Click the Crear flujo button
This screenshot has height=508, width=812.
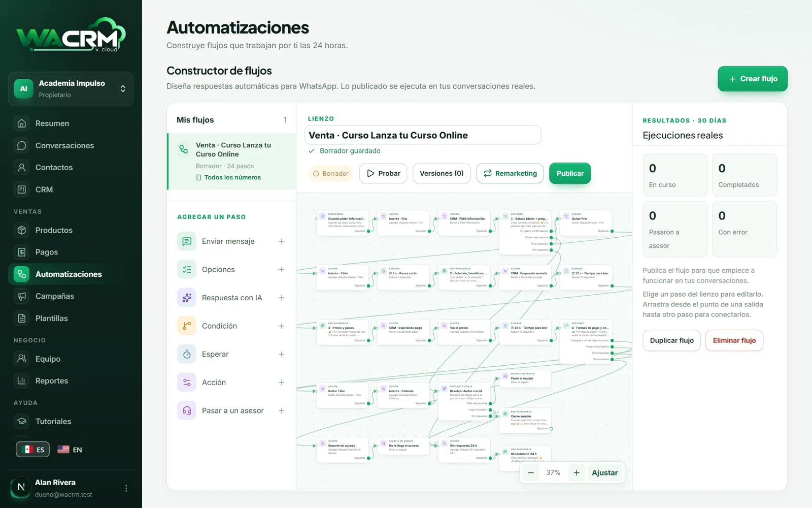[753, 79]
